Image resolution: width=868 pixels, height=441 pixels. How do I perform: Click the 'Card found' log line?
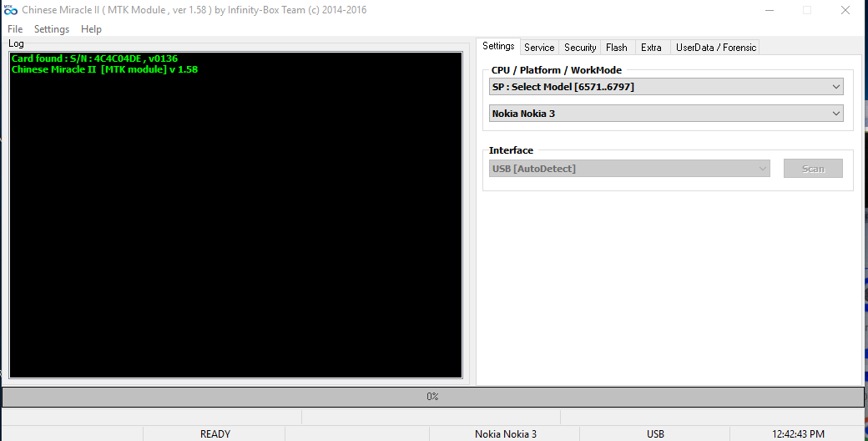(94, 58)
